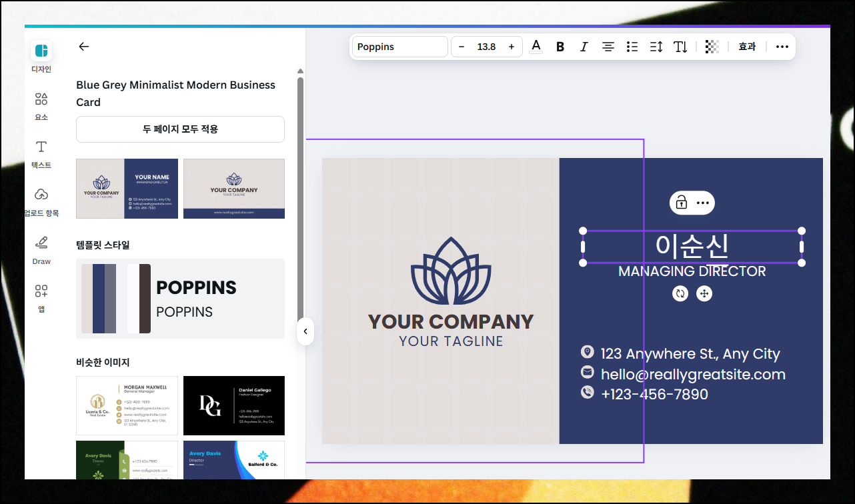Select the address line text
This screenshot has width=855, height=504.
690,354
